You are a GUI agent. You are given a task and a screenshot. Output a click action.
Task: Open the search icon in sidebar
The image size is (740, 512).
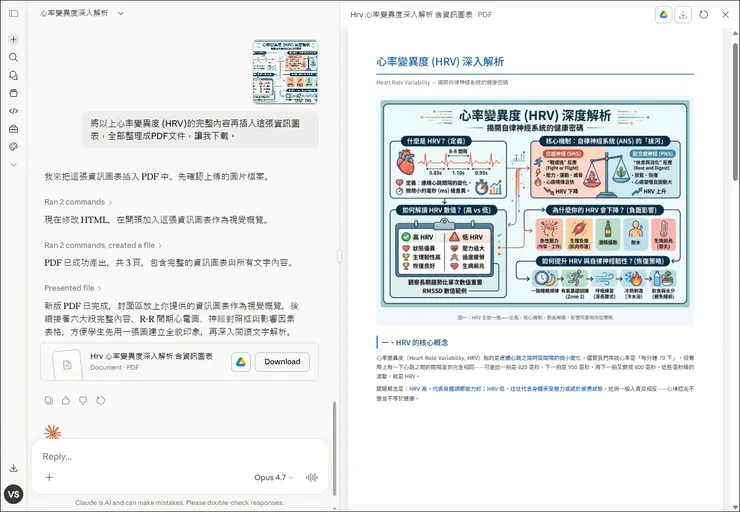tap(13, 57)
